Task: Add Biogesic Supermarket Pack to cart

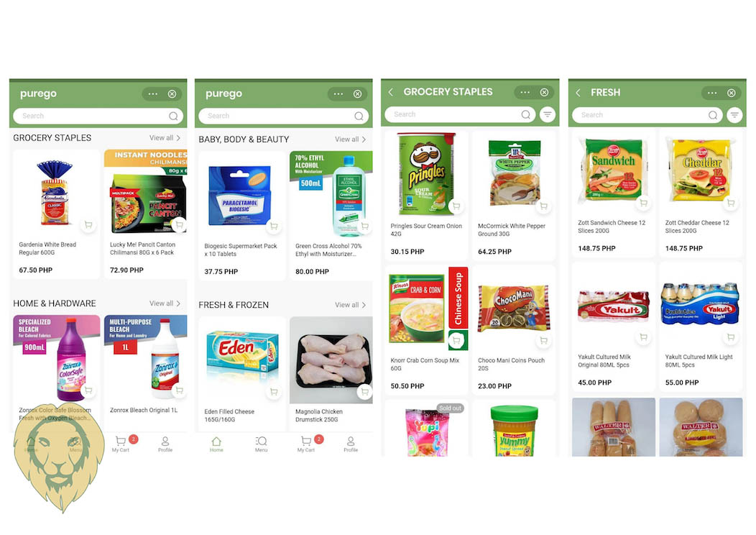Action: [x=274, y=227]
